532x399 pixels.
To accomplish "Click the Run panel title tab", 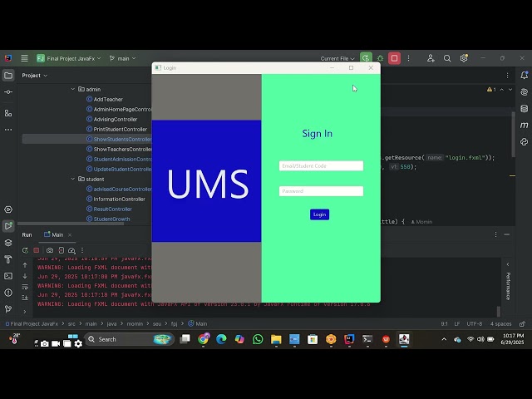I will click(27, 234).
